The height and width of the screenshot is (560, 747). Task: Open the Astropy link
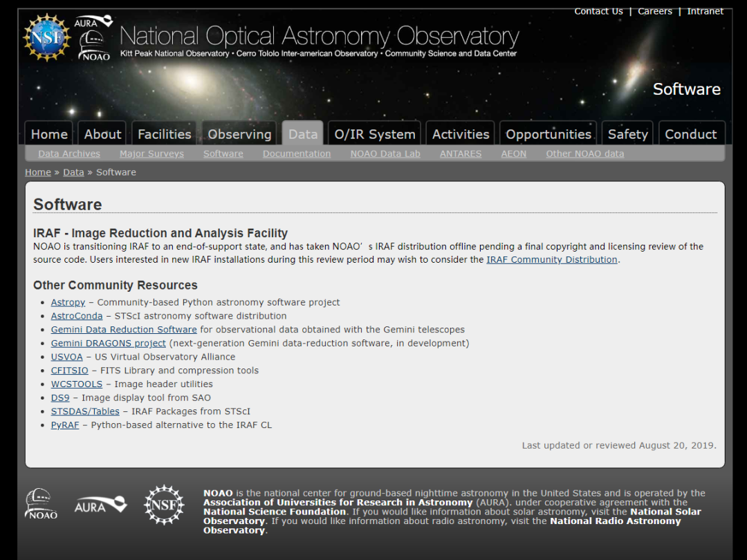click(x=68, y=302)
